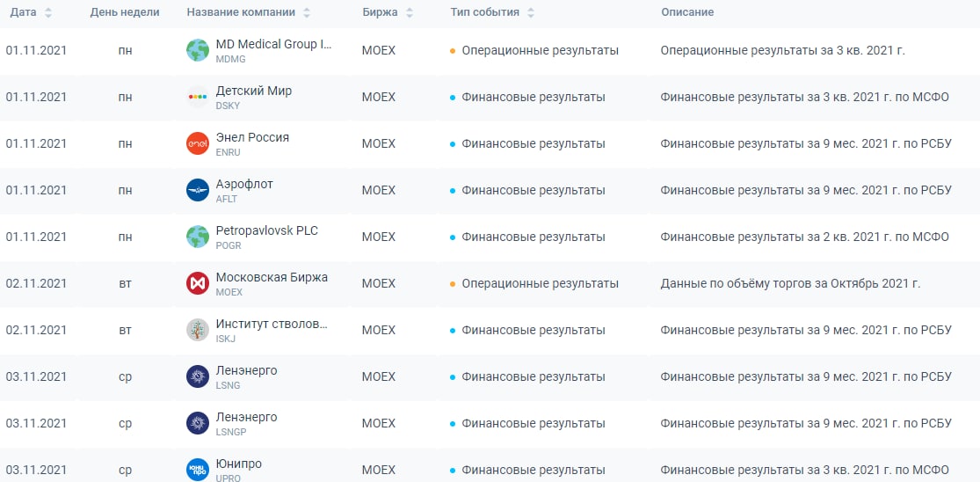Click the MDMG ticker text
This screenshot has width=980, height=482.
[230, 59]
